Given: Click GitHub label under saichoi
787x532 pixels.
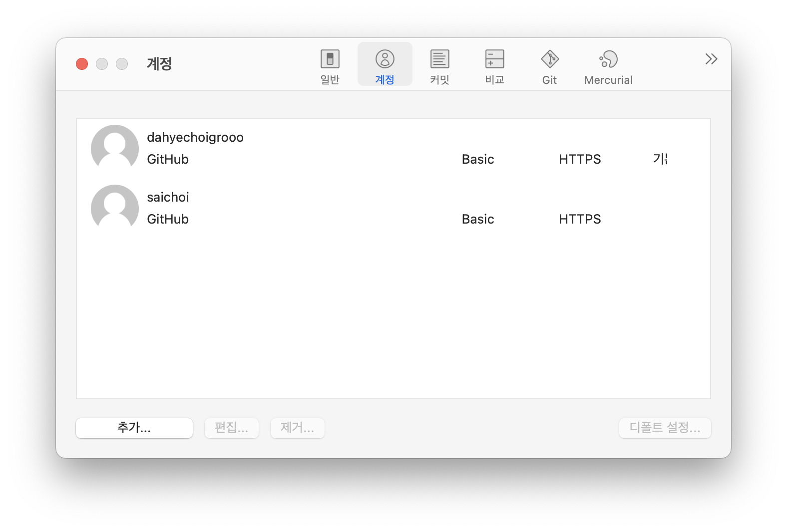Looking at the screenshot, I should 168,219.
